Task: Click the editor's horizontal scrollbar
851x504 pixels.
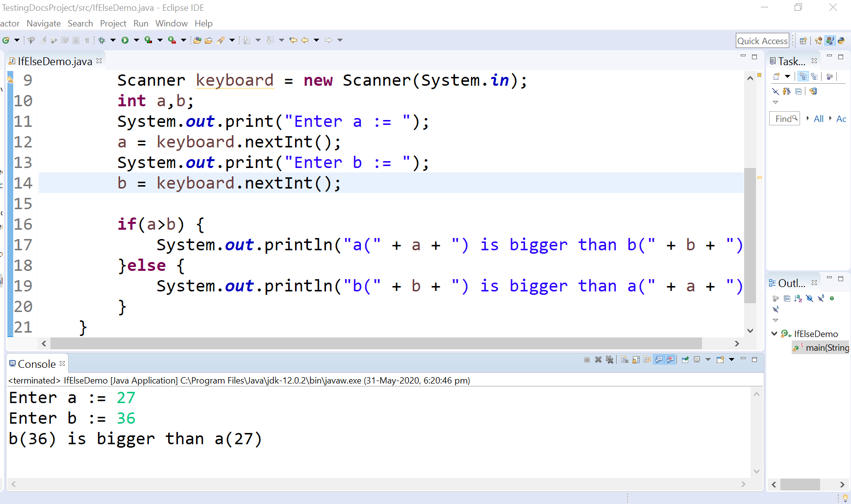Action: (x=373, y=343)
